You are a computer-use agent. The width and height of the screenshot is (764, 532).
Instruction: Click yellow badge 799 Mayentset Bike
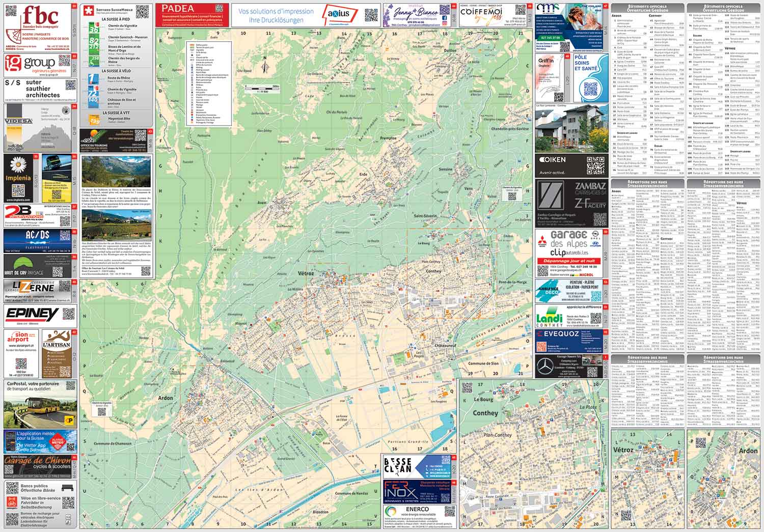point(94,120)
